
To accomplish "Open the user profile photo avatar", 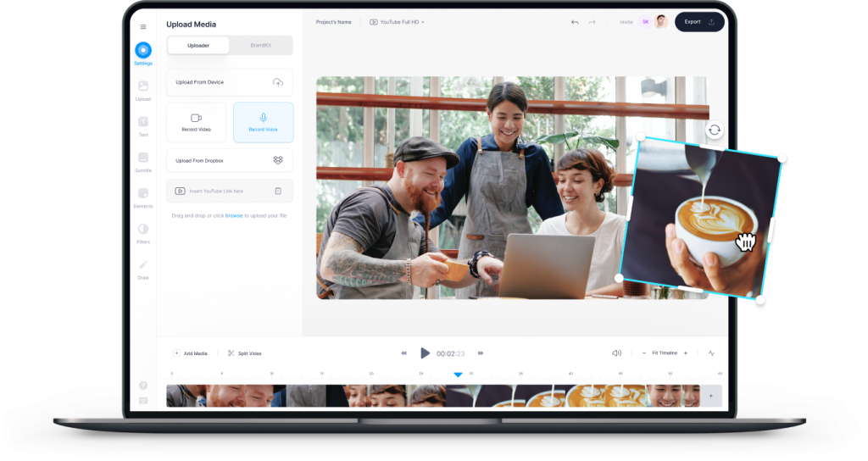I will pos(661,22).
